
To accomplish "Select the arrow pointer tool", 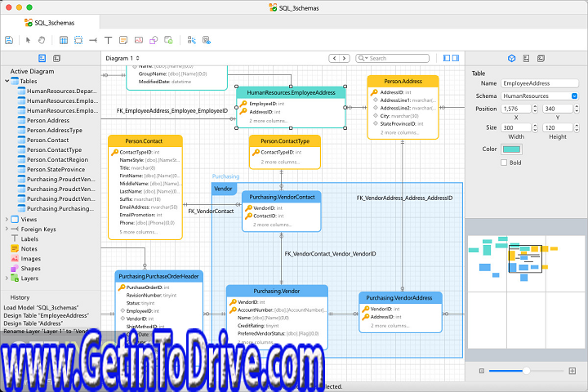I will pyautogui.click(x=28, y=40).
